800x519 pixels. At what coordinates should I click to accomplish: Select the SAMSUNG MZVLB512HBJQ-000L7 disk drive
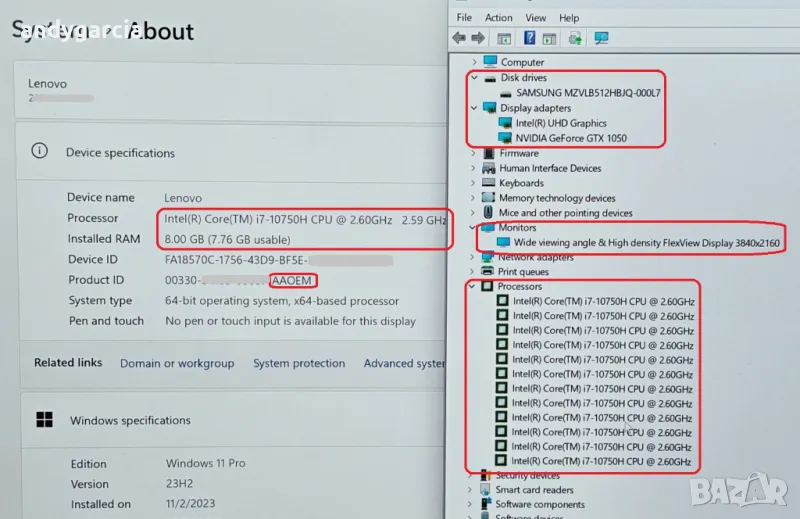[x=588, y=93]
